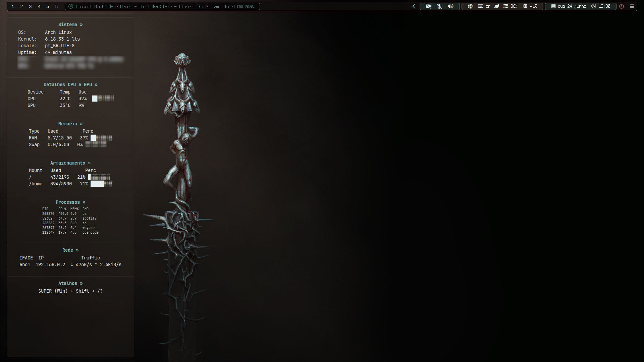
Task: Click The Luka State track title in bar
Action: click(155, 6)
